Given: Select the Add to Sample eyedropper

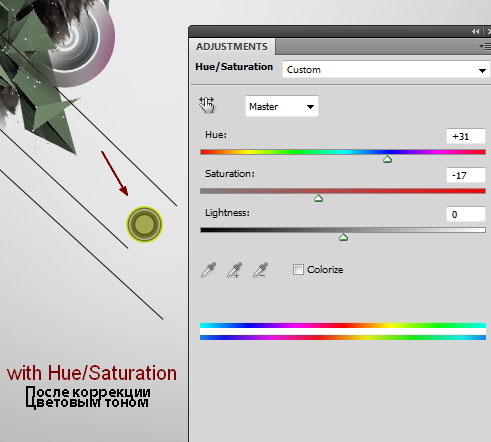Looking at the screenshot, I should (x=234, y=270).
